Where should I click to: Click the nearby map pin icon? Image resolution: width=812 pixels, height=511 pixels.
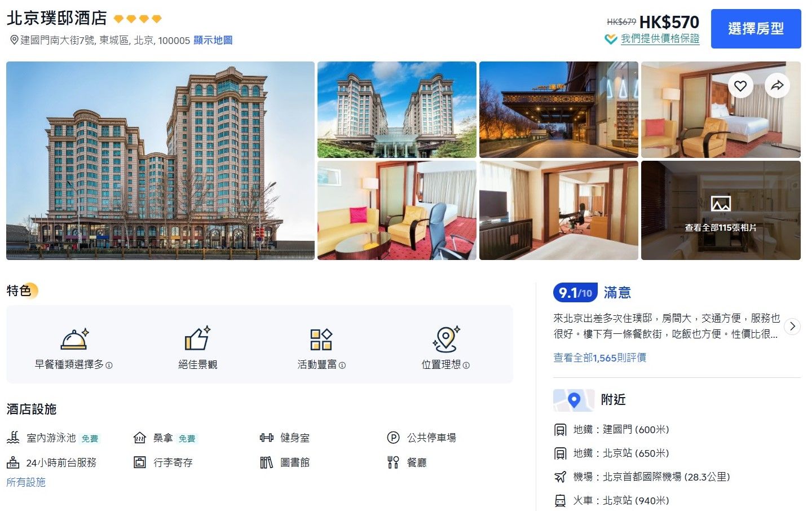pyautogui.click(x=573, y=400)
